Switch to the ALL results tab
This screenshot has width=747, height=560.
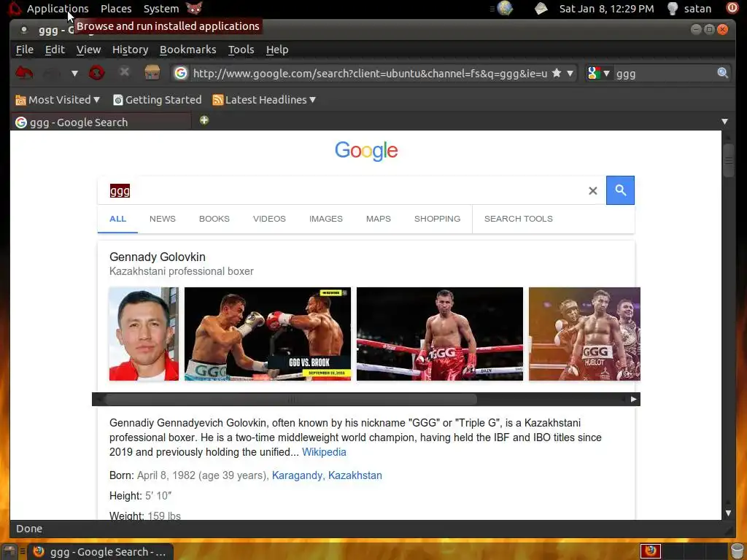[x=117, y=219]
